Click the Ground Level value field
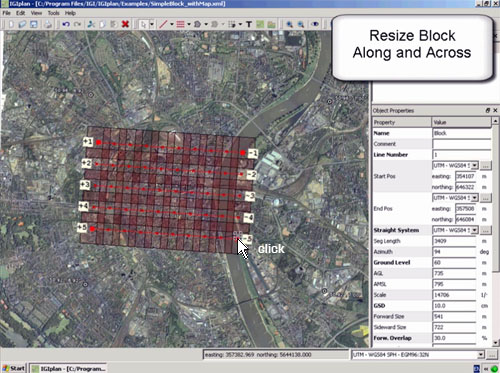This screenshot has width=500, height=373. [454, 262]
